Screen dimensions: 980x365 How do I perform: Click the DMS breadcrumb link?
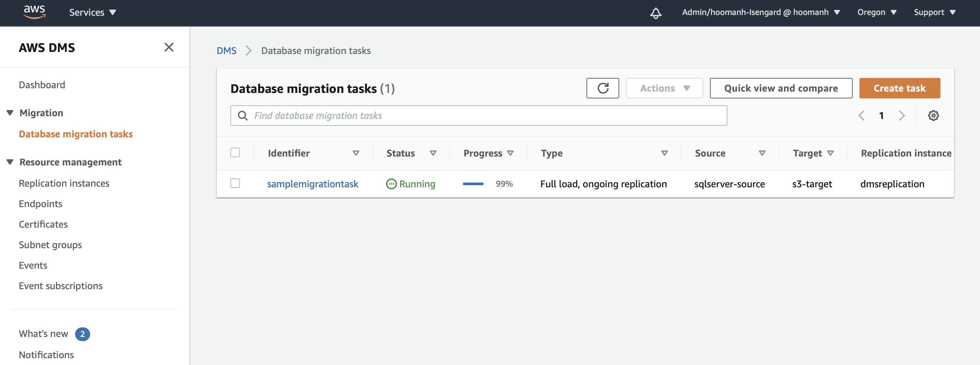point(226,51)
